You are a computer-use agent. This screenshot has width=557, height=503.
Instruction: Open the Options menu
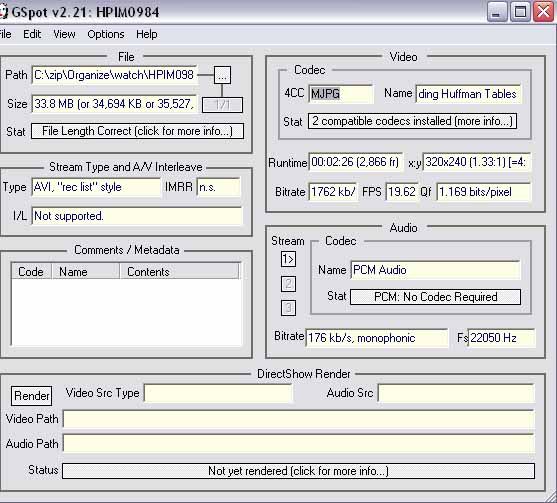106,34
